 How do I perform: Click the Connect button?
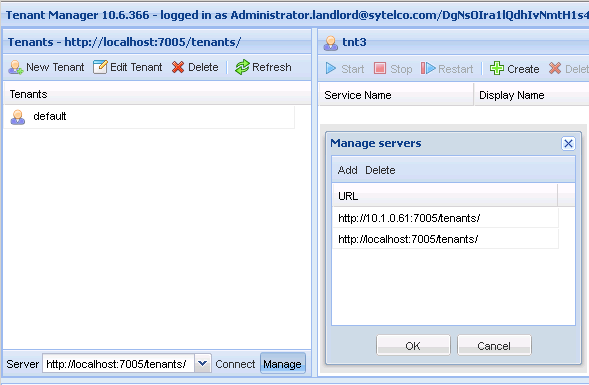pyautogui.click(x=235, y=364)
